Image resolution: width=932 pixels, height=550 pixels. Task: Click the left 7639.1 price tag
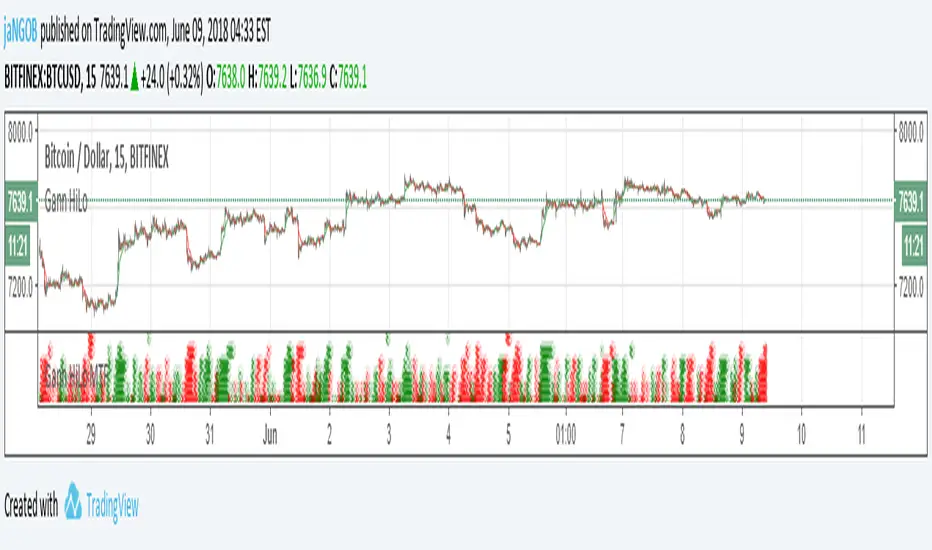click(21, 202)
